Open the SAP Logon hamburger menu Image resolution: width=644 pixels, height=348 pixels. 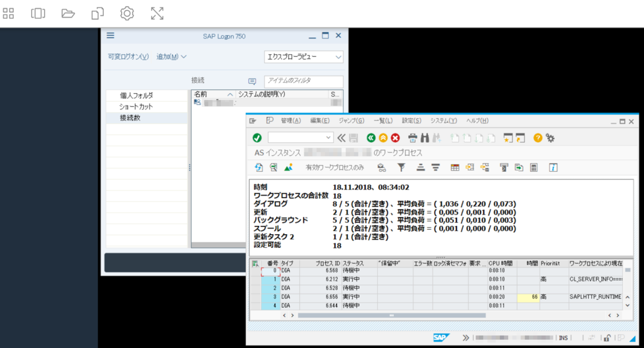click(111, 36)
